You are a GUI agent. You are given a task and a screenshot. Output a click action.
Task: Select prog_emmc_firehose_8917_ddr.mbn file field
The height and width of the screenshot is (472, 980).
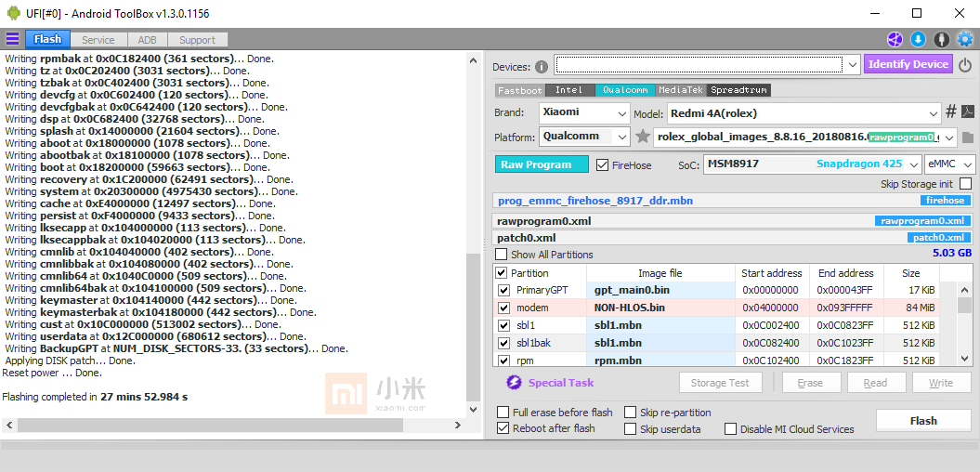[733, 201]
